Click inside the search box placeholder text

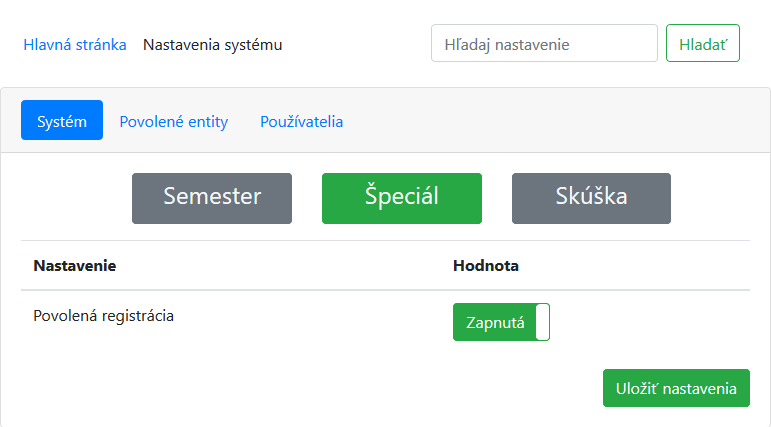(x=507, y=45)
